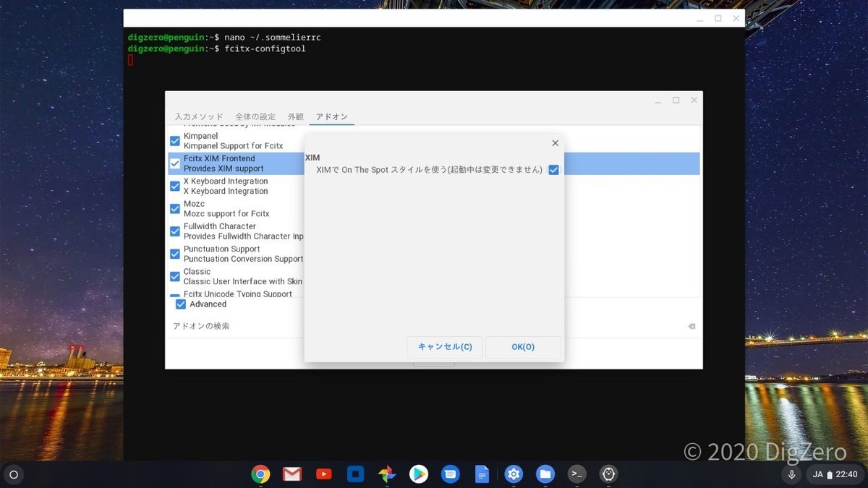Toggle XIM On The Spot style checkbox
This screenshot has height=488, width=868.
pyautogui.click(x=553, y=170)
